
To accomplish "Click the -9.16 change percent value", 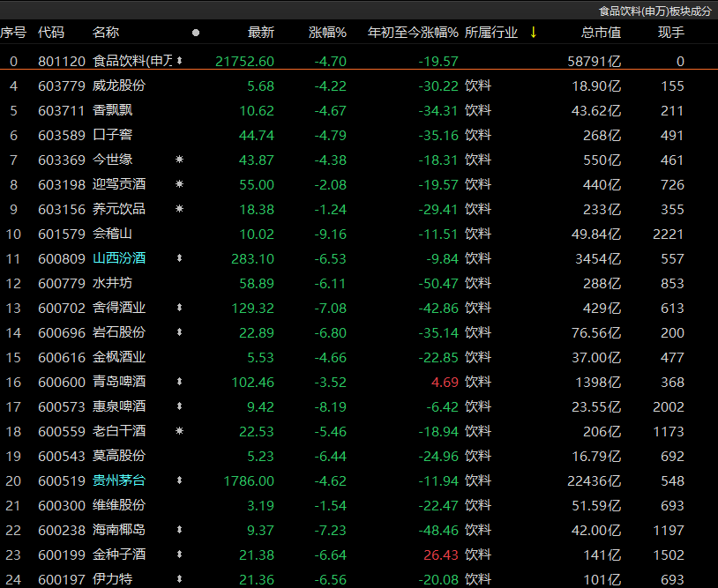I will [x=331, y=234].
